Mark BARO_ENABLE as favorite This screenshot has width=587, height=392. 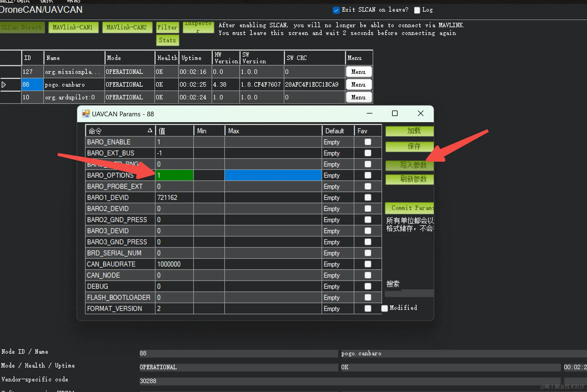368,142
